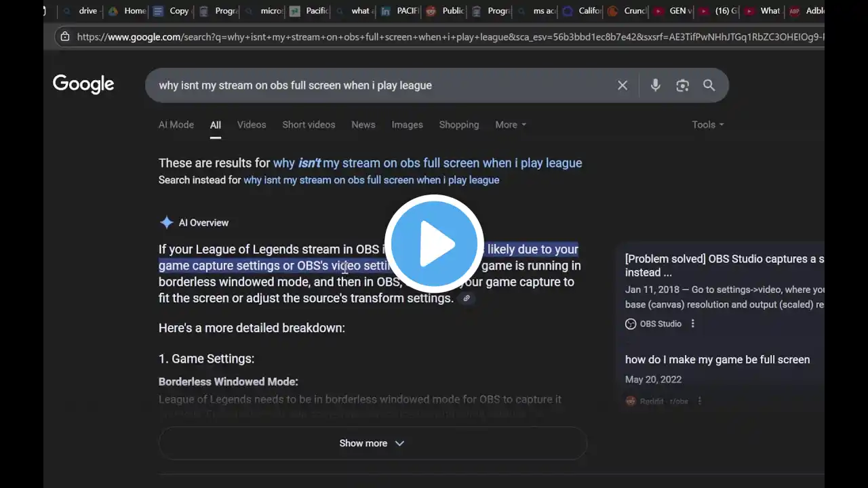Click the magnifying glass search icon
Screen dimensions: 868x488
pos(709,85)
